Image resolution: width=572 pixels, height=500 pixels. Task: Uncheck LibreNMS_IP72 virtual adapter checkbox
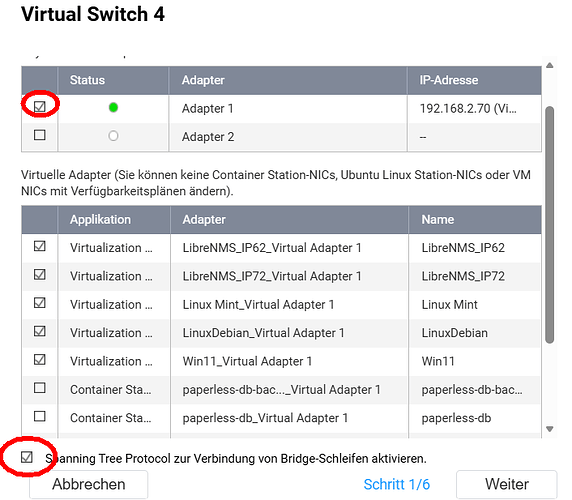coord(39,274)
